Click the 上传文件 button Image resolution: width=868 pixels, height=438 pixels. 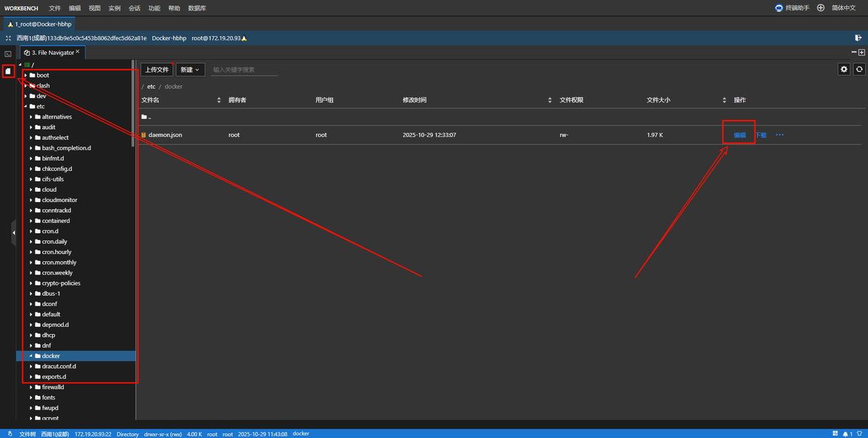(157, 70)
